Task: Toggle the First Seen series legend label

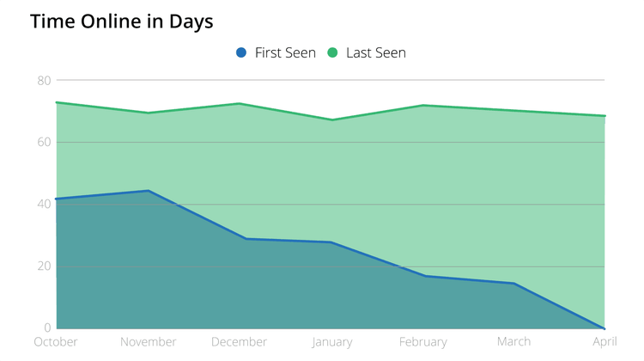Action: click(285, 52)
